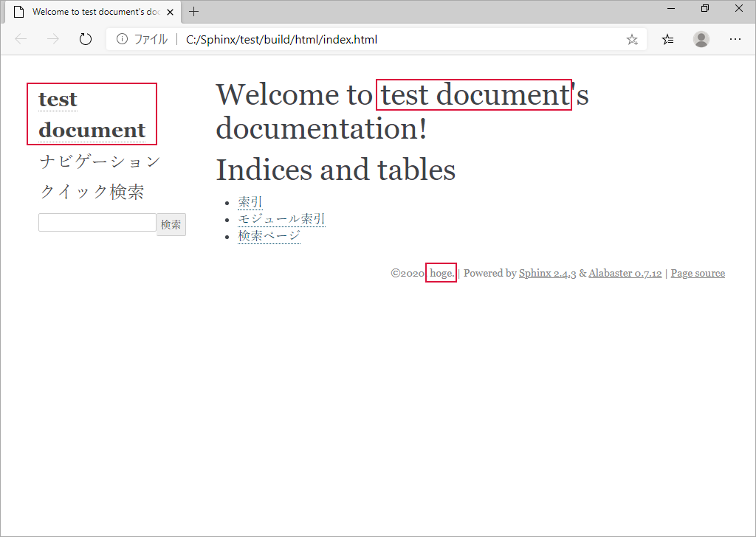The image size is (756, 537).
Task: Open the 検索ページ search page link
Action: click(269, 235)
